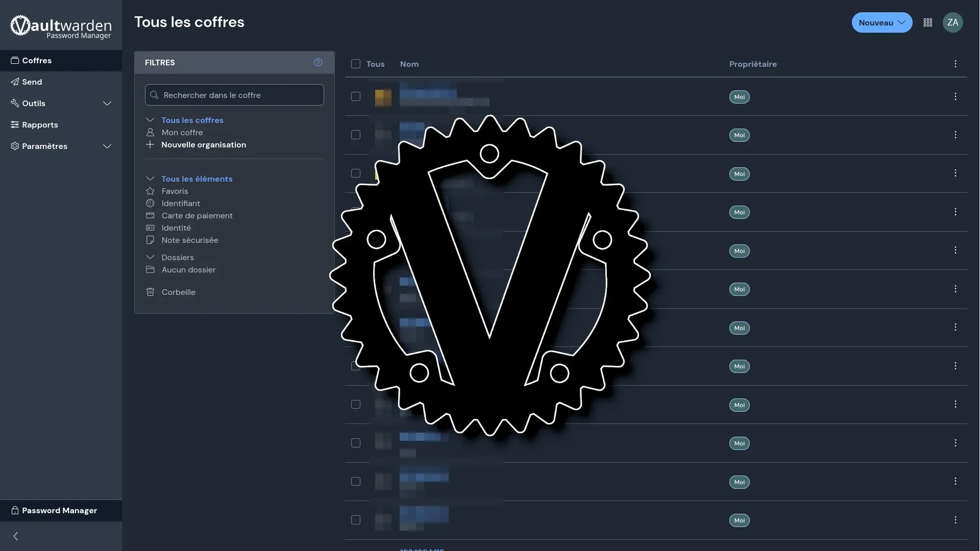980x551 pixels.
Task: Check the Tous select-all checkbox
Action: click(356, 64)
